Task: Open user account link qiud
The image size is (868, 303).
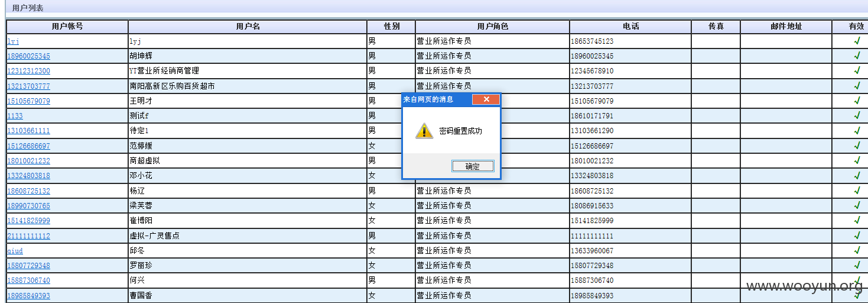Action: point(15,251)
